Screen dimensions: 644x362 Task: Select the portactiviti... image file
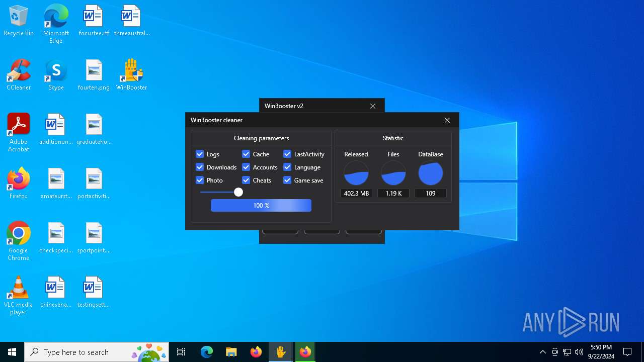94,184
